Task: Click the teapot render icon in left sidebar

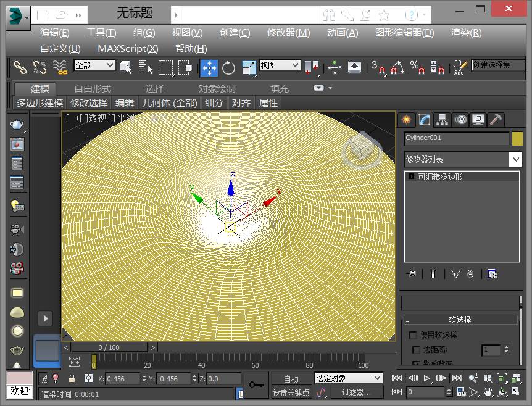Action: pos(17,125)
